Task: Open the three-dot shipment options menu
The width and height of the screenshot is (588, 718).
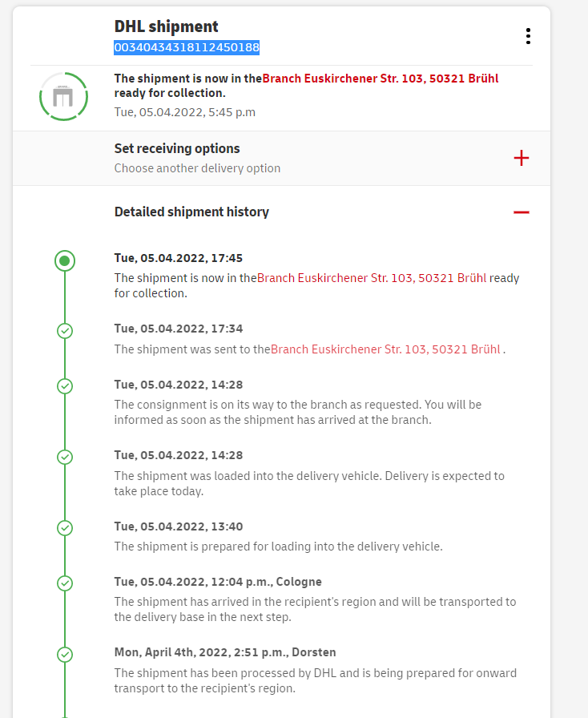Action: click(527, 36)
